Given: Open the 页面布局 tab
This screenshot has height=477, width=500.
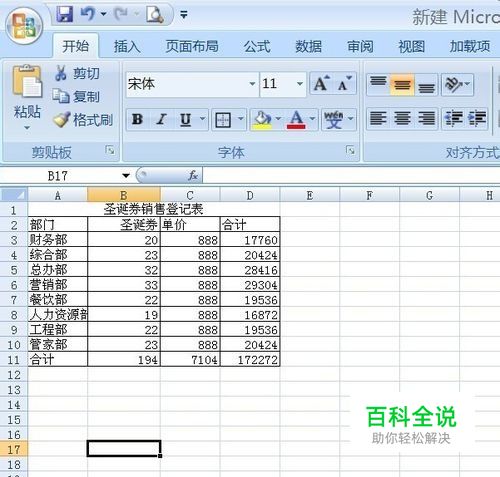Looking at the screenshot, I should [x=192, y=46].
